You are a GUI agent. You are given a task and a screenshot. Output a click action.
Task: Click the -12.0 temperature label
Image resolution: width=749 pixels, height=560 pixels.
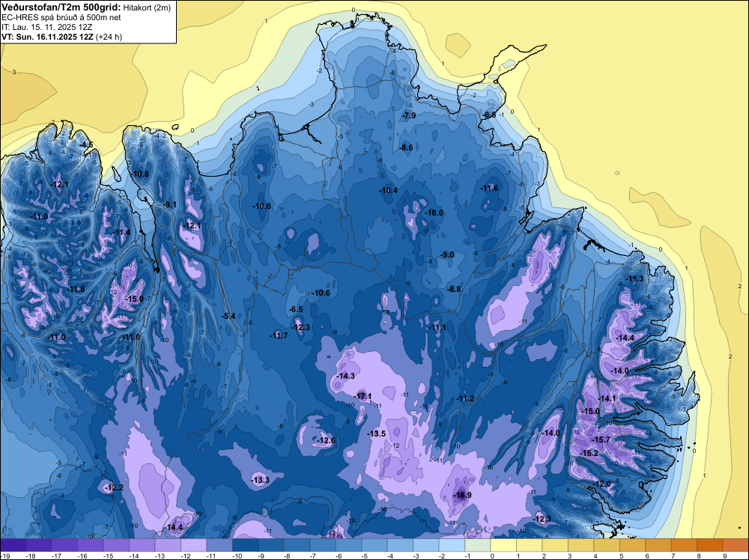[602, 484]
